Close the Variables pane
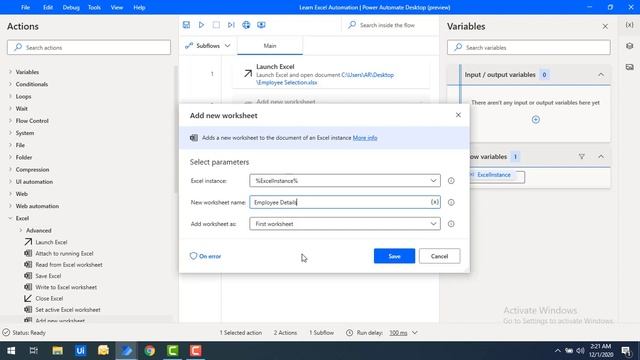Screen dimensions: 640x360 click(x=605, y=27)
